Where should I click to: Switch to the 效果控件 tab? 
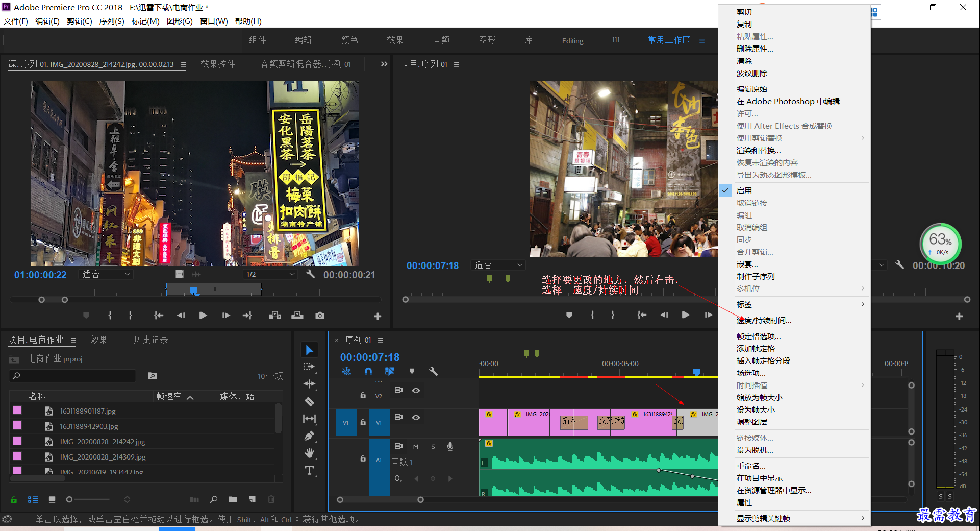click(x=218, y=64)
